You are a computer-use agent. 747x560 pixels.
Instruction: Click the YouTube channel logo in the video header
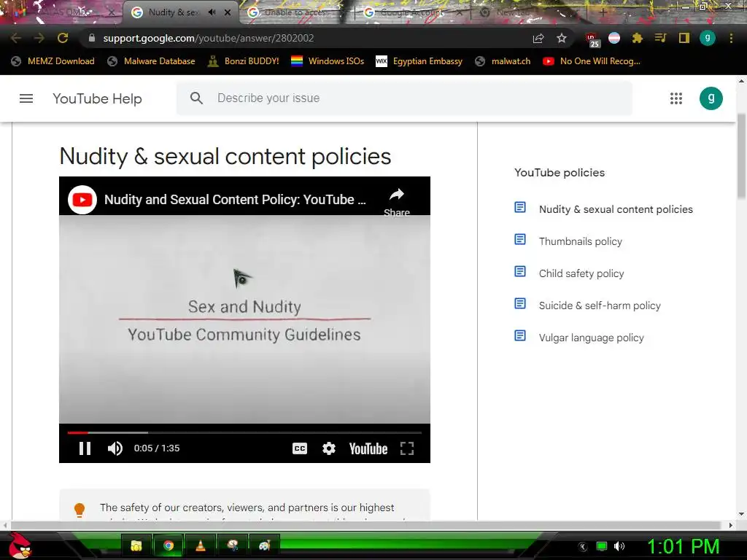82,200
